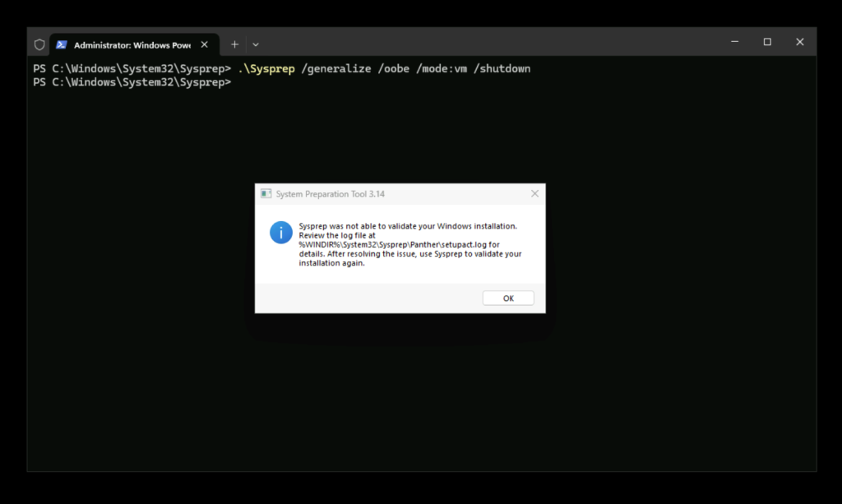Click the setupact.log path text in dialog
Image resolution: width=842 pixels, height=504 pixels.
(x=392, y=244)
